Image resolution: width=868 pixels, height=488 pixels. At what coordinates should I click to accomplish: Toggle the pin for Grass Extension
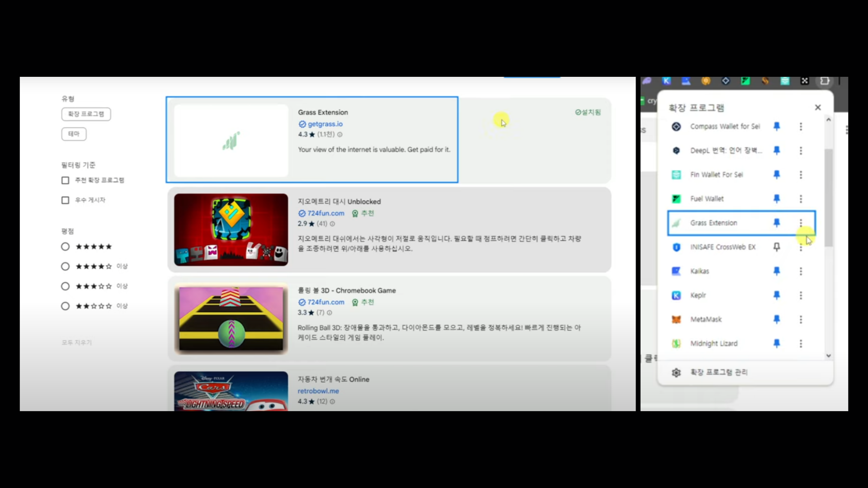coord(777,223)
